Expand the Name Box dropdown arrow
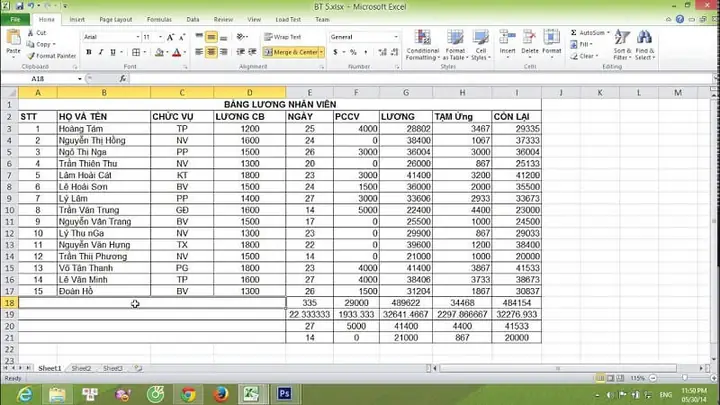Image resolution: width=720 pixels, height=405 pixels. coord(79,79)
